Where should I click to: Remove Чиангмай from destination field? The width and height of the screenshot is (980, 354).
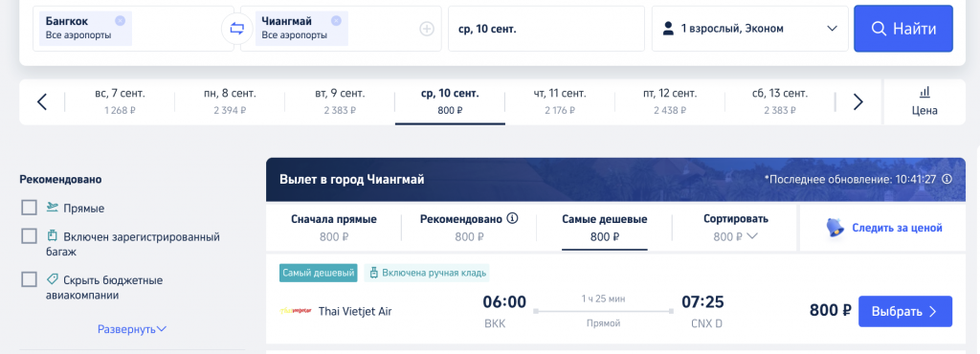tap(336, 21)
